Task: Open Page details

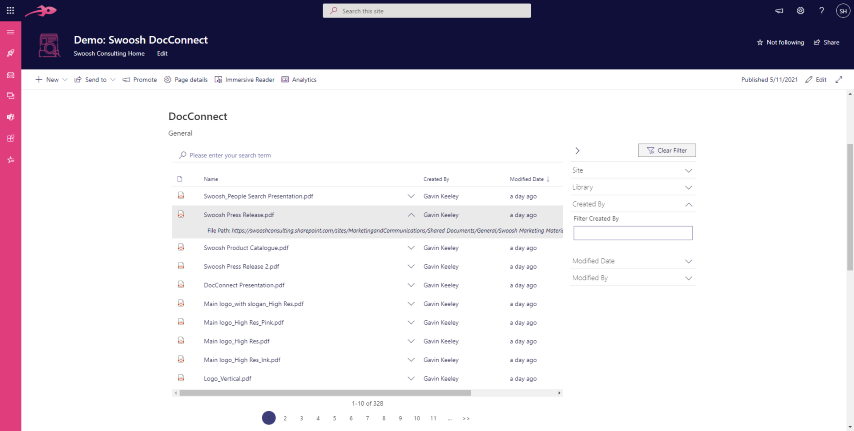Action: [186, 80]
